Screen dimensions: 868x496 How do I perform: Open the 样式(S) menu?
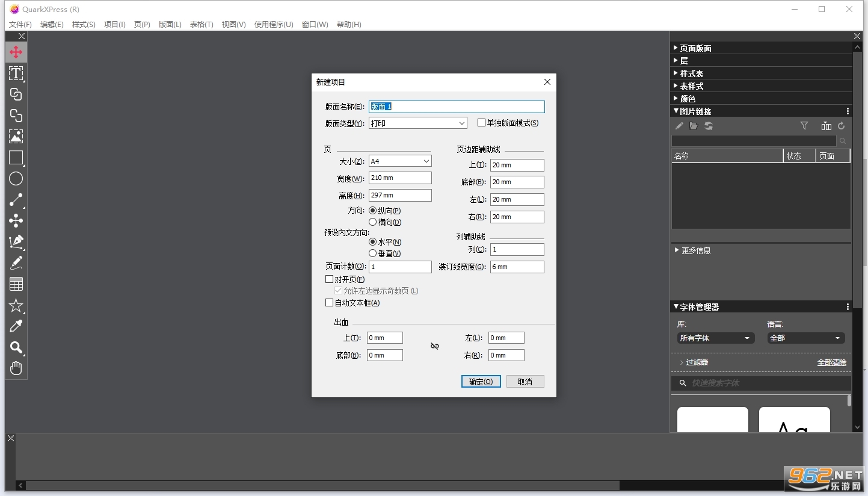[x=84, y=25]
